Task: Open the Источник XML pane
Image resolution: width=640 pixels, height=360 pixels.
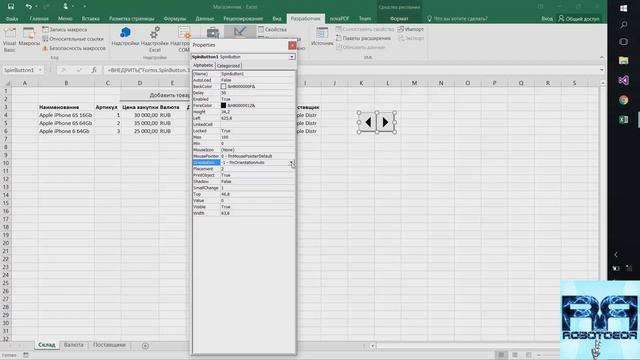Action: click(x=322, y=37)
